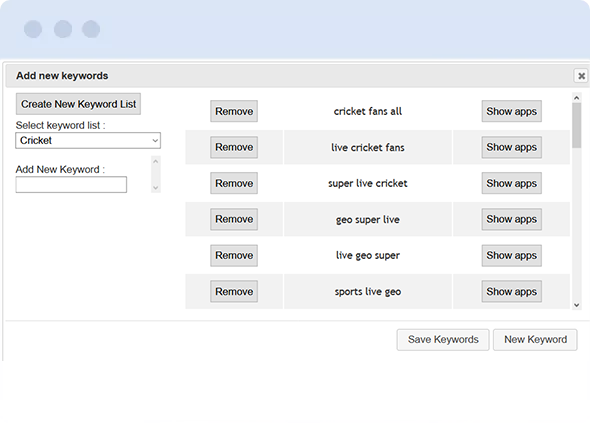Remove the 'super live cricket' keyword

tap(234, 183)
